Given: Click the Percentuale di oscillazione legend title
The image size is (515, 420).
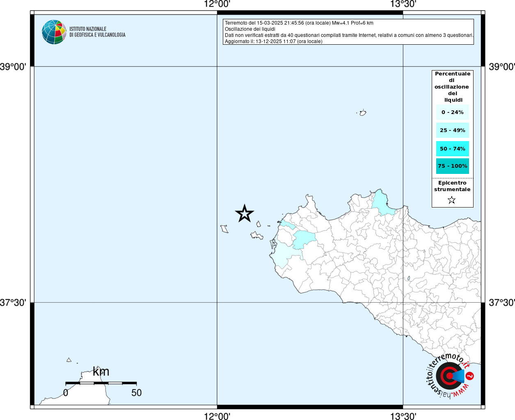Looking at the screenshot, I should pyautogui.click(x=452, y=87).
